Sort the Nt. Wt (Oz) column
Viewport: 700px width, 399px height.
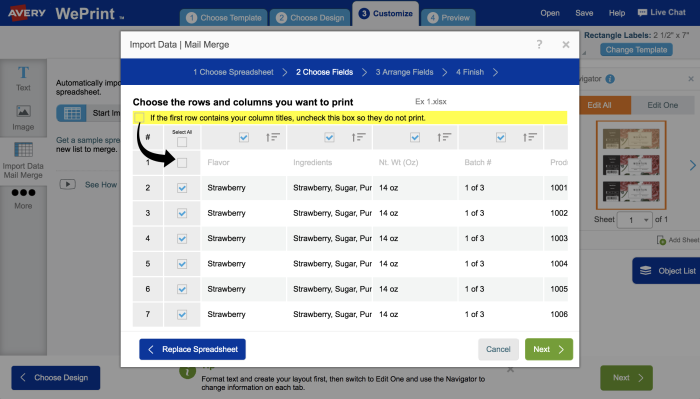click(444, 137)
